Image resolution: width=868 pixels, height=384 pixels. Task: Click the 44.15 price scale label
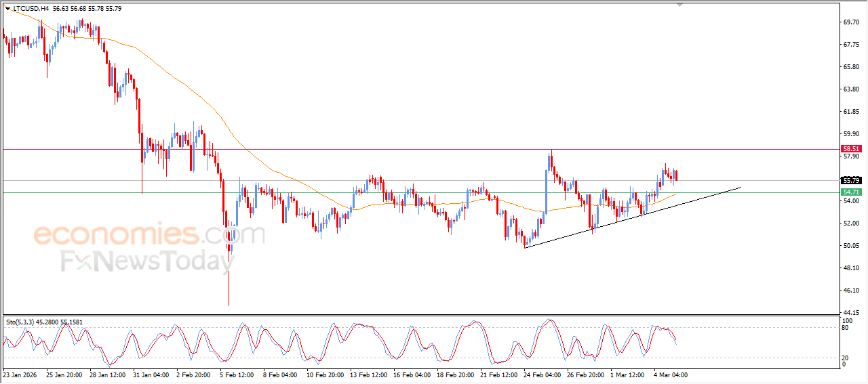click(x=851, y=312)
